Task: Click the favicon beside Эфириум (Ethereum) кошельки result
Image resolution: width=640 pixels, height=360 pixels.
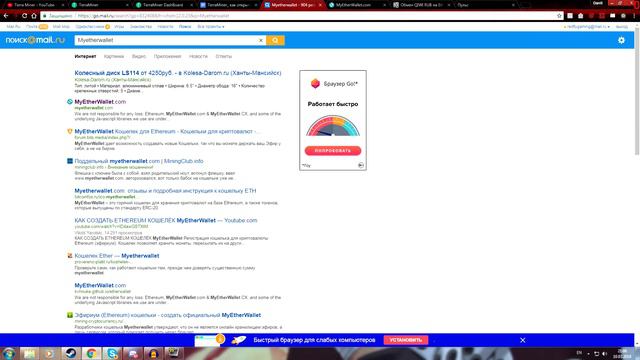Action: point(70,315)
